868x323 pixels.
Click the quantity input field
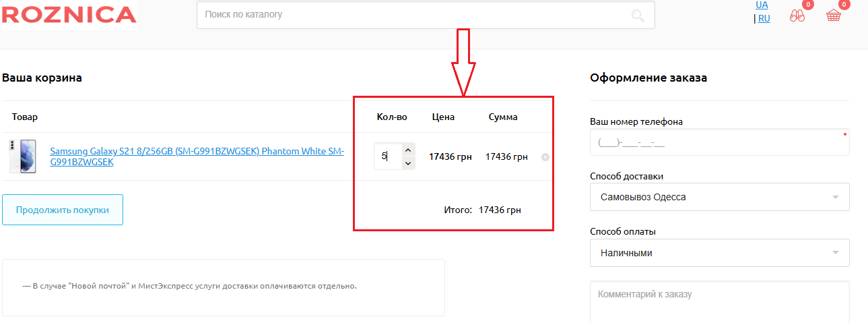pos(387,156)
